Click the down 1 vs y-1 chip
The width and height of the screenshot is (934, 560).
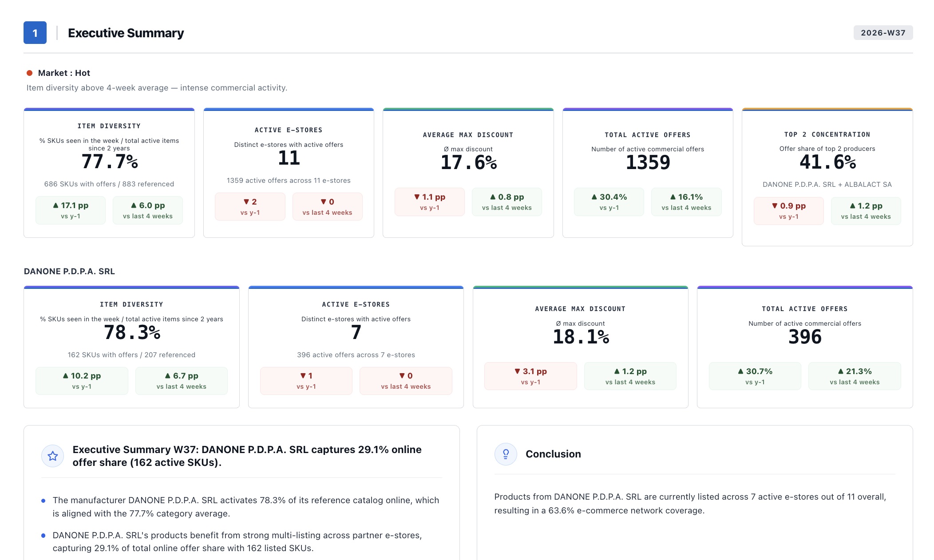pos(306,381)
